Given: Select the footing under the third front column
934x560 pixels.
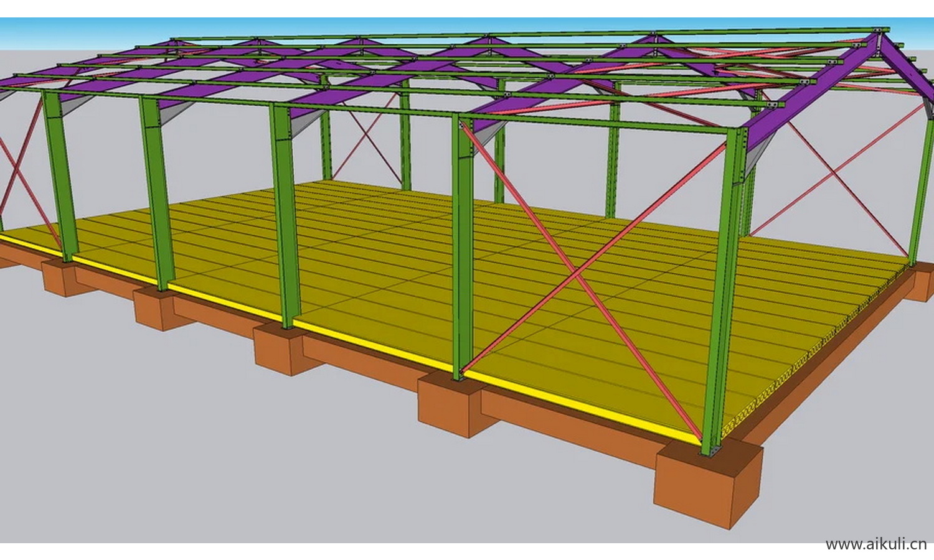Looking at the screenshot, I should pyautogui.click(x=278, y=352).
